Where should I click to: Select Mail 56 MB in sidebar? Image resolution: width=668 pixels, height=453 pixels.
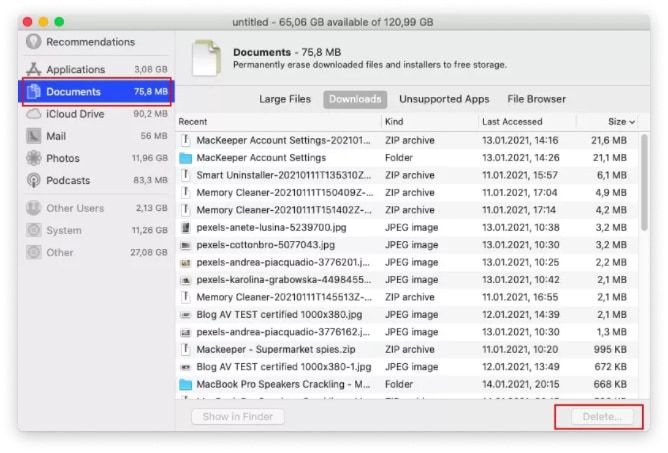(x=96, y=136)
